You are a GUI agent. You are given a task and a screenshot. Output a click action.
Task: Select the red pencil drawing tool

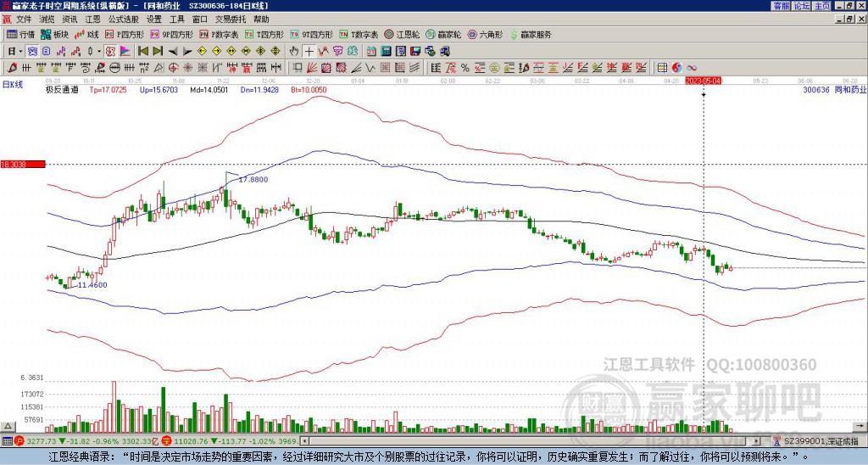pos(12,68)
